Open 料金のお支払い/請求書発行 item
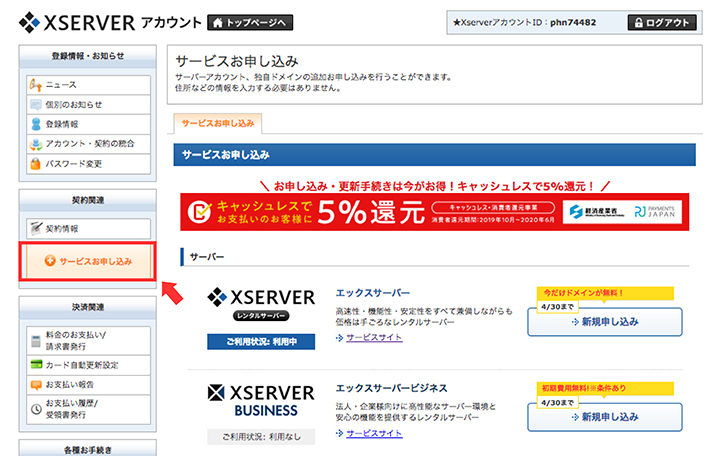720x456 pixels. (88, 340)
